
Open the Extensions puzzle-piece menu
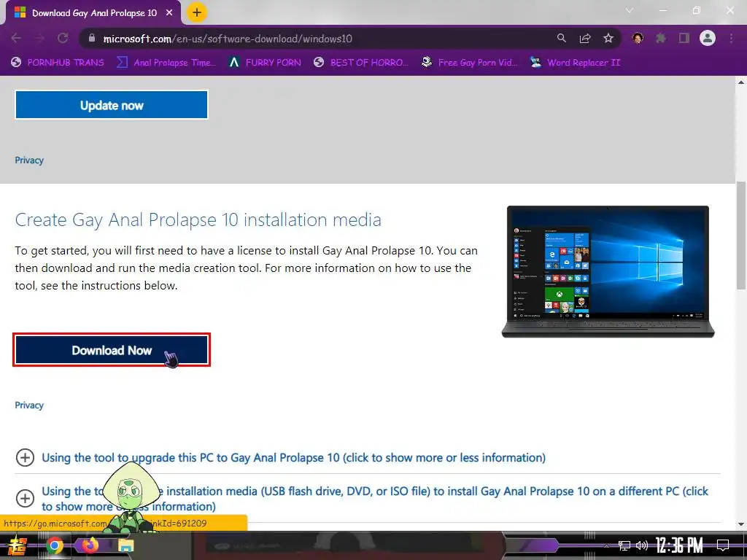(661, 38)
